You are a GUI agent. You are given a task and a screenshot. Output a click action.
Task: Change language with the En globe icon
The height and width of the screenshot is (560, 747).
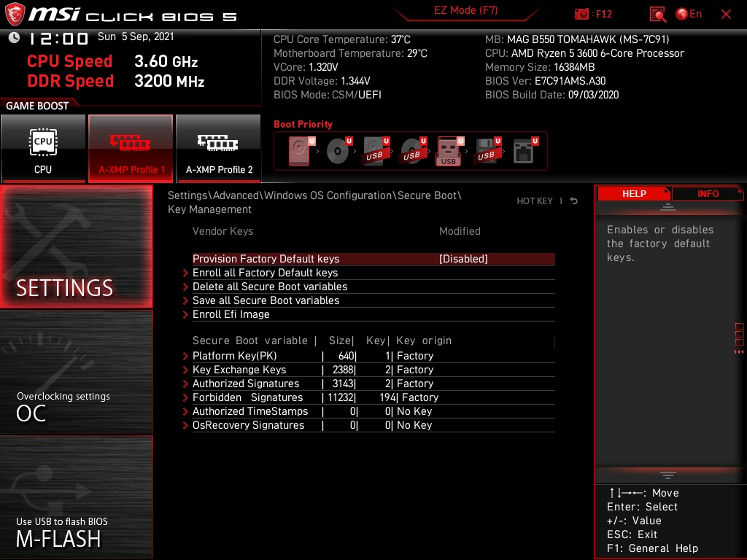[689, 15]
